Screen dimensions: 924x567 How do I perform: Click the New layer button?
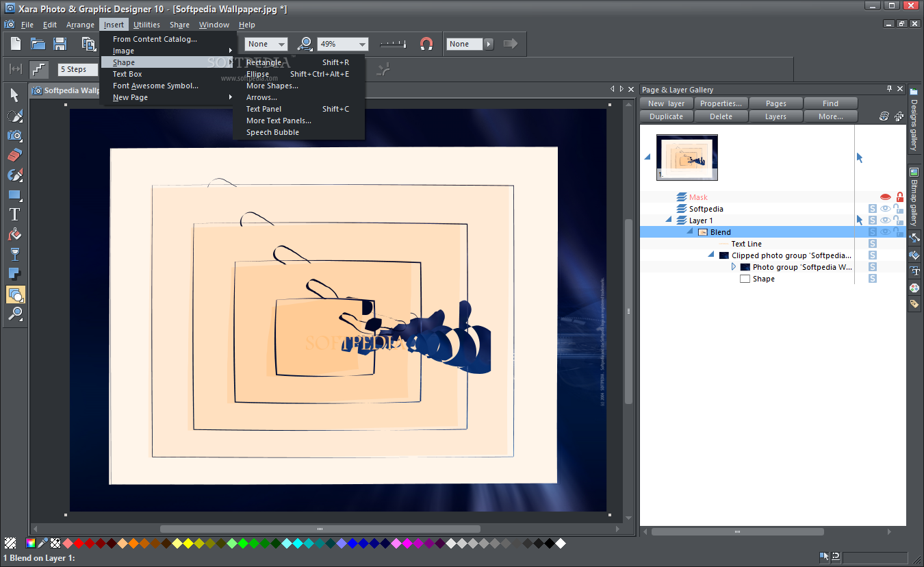pos(667,103)
